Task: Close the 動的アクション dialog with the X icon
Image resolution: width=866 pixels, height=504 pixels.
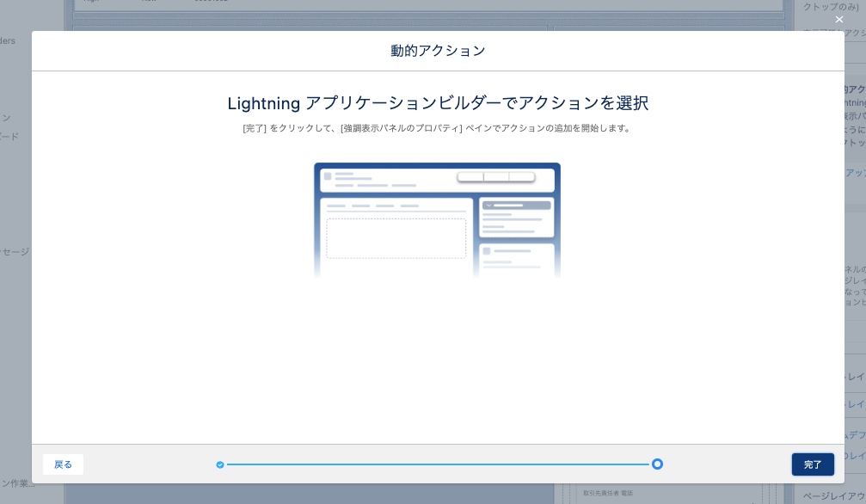Action: pyautogui.click(x=838, y=19)
